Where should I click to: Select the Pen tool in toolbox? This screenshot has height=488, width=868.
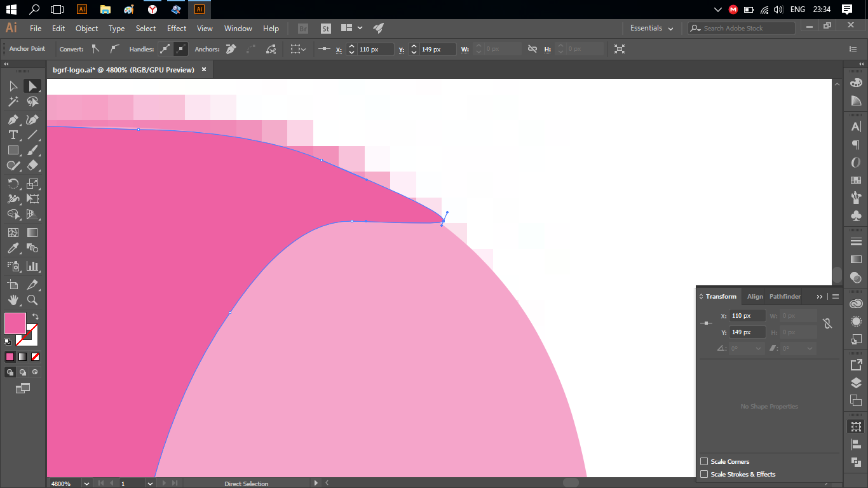pyautogui.click(x=13, y=119)
